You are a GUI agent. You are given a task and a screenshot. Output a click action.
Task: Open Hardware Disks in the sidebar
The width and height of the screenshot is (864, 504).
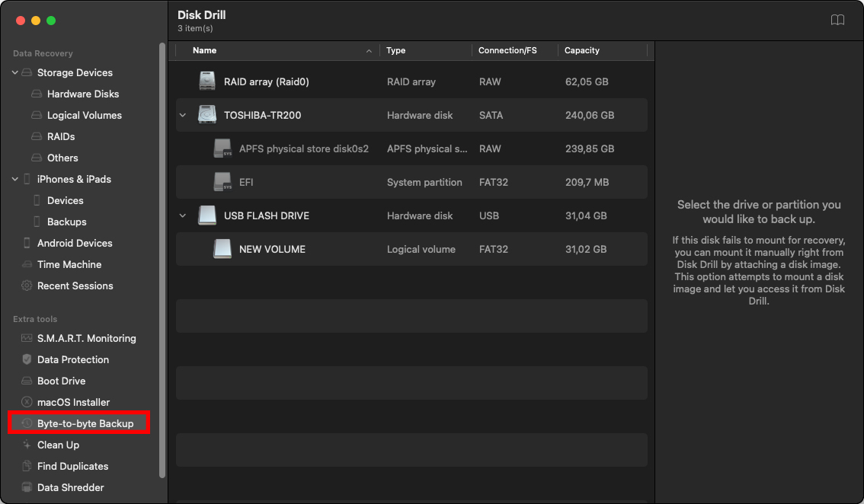[x=83, y=94]
